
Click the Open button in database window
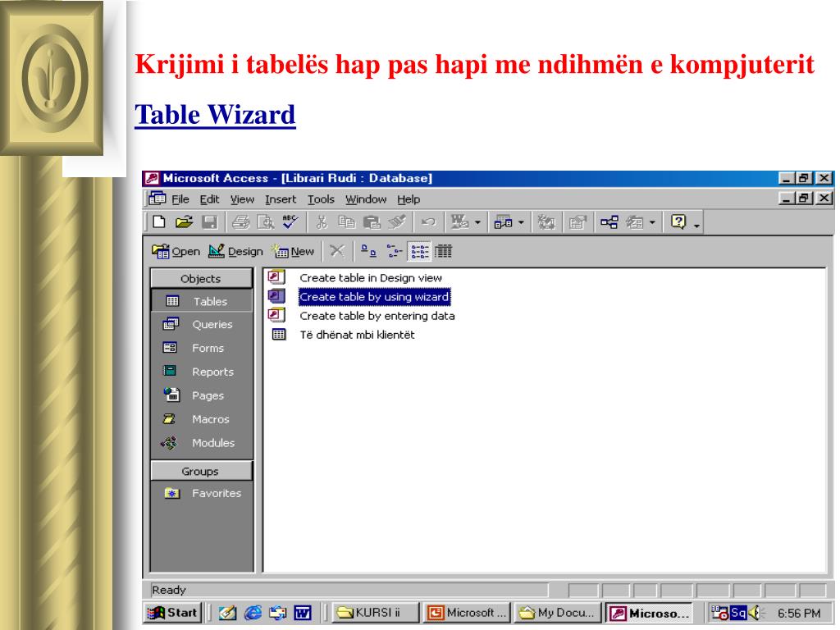pyautogui.click(x=176, y=251)
